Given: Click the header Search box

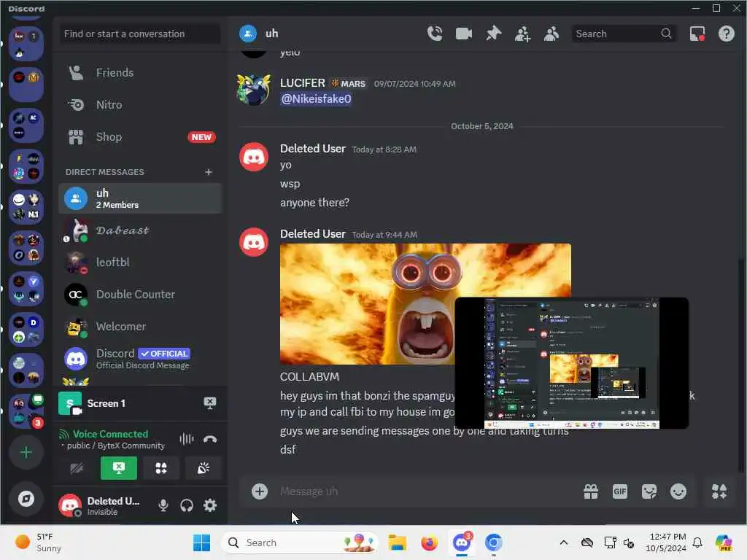Looking at the screenshot, I should 624,34.
